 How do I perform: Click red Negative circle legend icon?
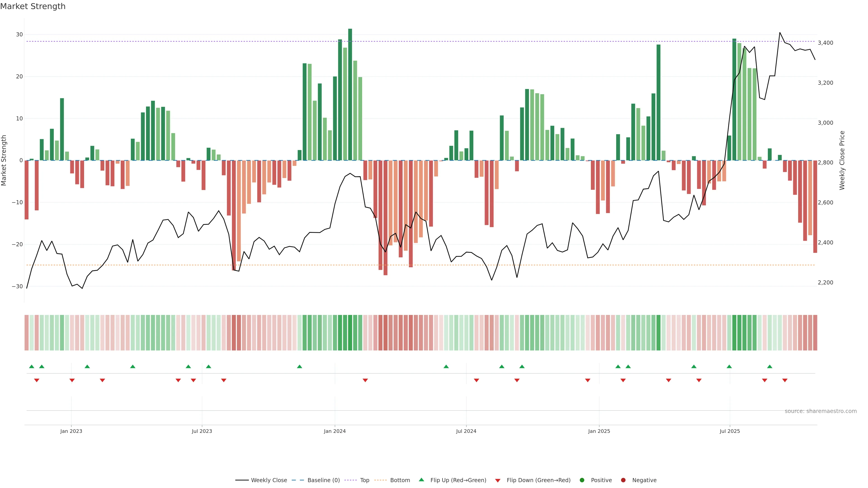pos(623,480)
